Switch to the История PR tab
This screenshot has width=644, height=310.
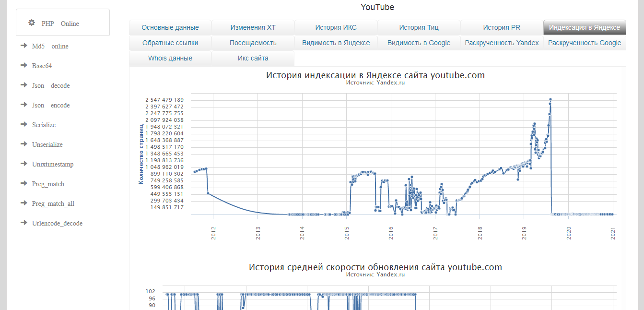coord(502,27)
